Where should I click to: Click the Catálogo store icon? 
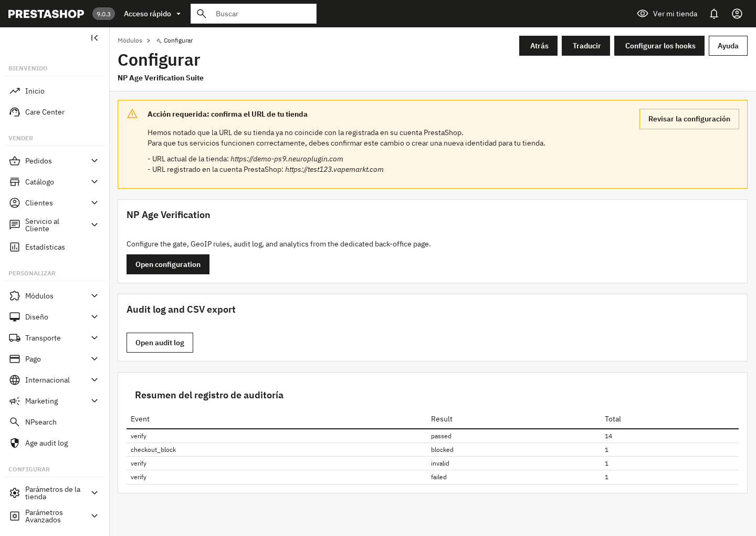pyautogui.click(x=15, y=182)
